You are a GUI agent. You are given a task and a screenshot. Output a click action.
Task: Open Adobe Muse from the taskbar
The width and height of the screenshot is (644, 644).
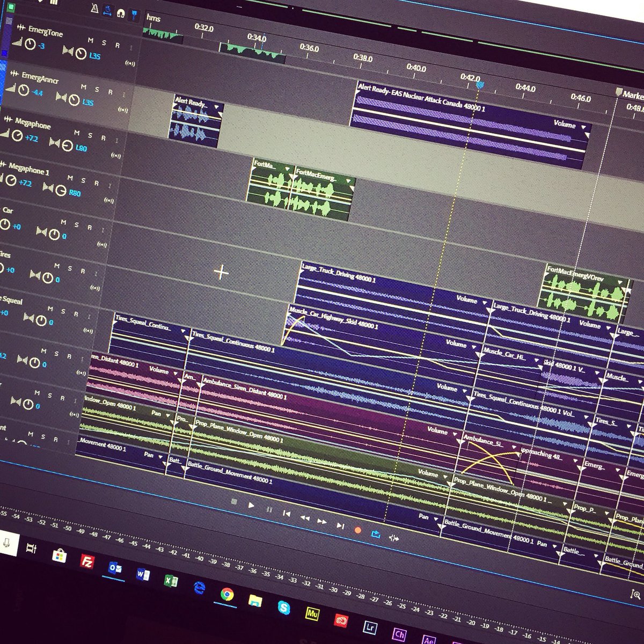(311, 613)
